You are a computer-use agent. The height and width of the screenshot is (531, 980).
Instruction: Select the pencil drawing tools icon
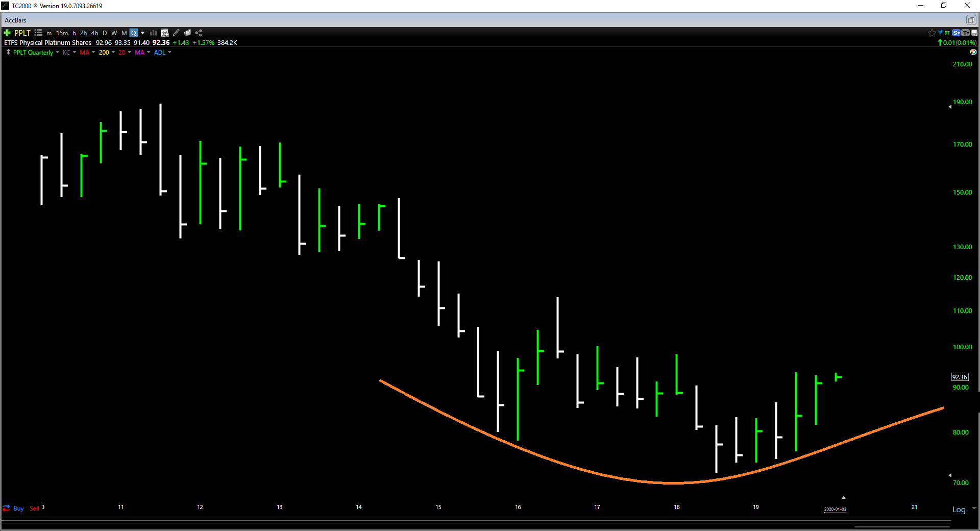pos(176,33)
